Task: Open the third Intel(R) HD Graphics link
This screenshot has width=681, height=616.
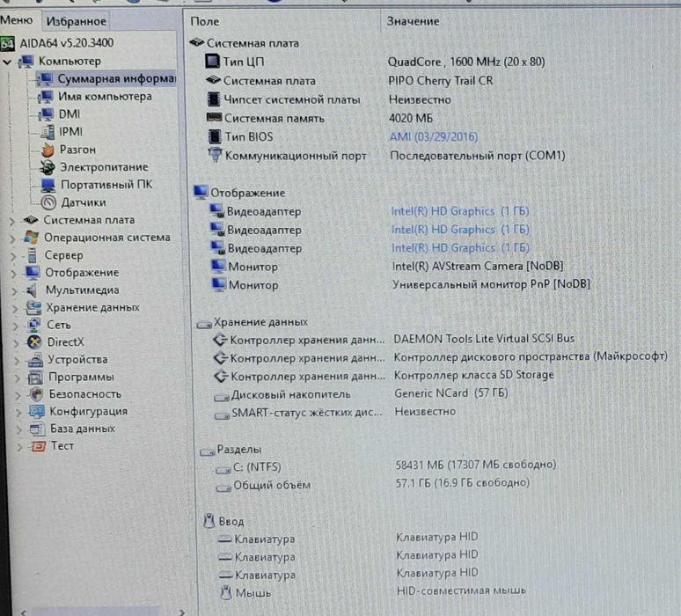Action: [460, 248]
